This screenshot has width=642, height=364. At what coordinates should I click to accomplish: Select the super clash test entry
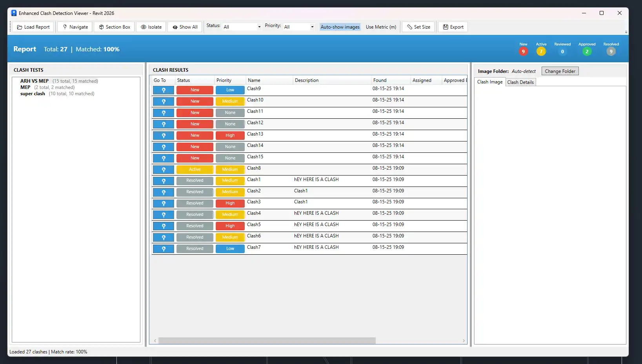tap(33, 94)
